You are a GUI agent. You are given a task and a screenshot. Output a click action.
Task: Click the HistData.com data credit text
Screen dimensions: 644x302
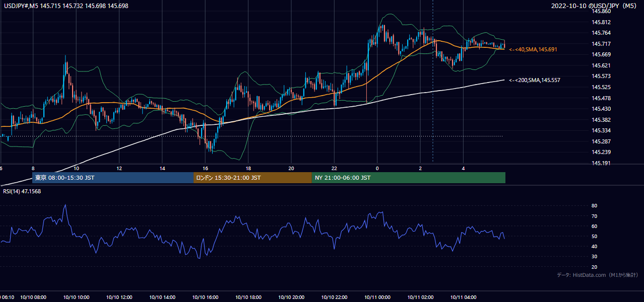(x=597, y=275)
